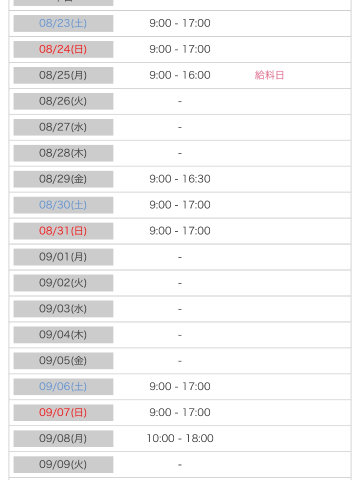Click the 09/01(月) date cell

(63, 257)
